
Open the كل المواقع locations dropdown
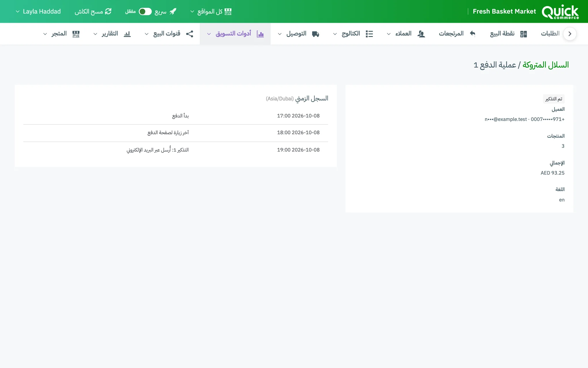[211, 12]
